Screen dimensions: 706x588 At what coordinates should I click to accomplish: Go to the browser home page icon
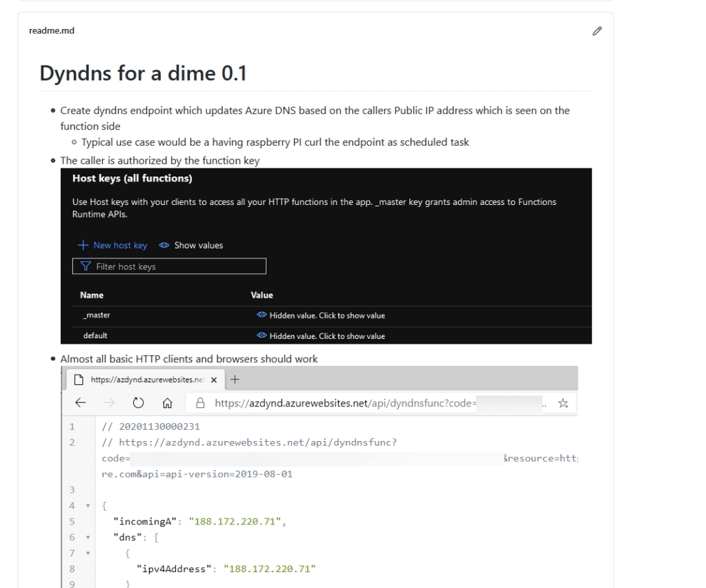167,403
